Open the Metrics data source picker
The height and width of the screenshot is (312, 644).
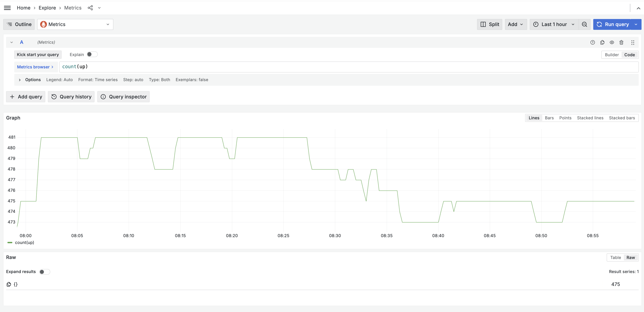coord(75,24)
